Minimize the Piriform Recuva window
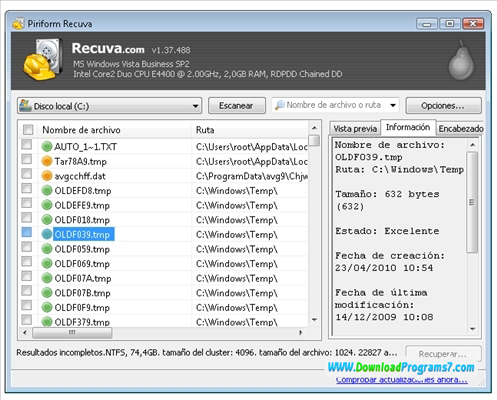Screen dimensions: 497x400 [x=427, y=24]
